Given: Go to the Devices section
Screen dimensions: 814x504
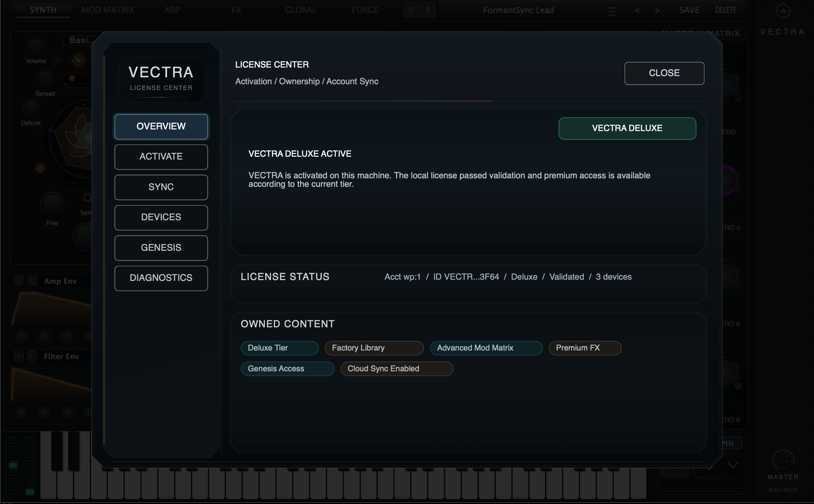Looking at the screenshot, I should 161,217.
